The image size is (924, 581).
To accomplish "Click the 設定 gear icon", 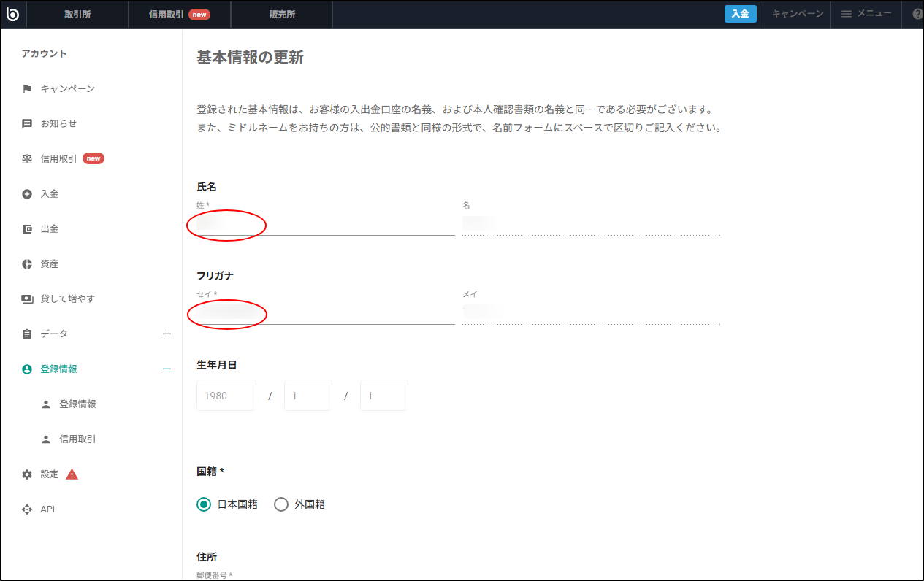I will tap(27, 474).
